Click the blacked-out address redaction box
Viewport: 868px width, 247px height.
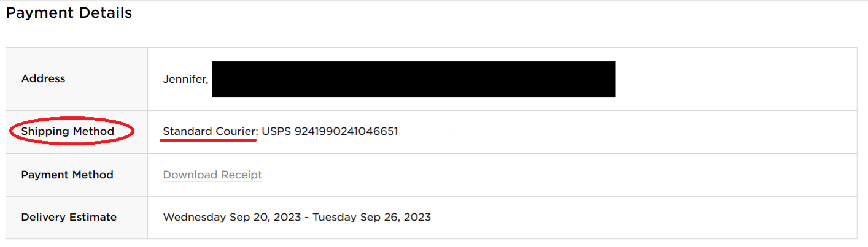pyautogui.click(x=414, y=79)
